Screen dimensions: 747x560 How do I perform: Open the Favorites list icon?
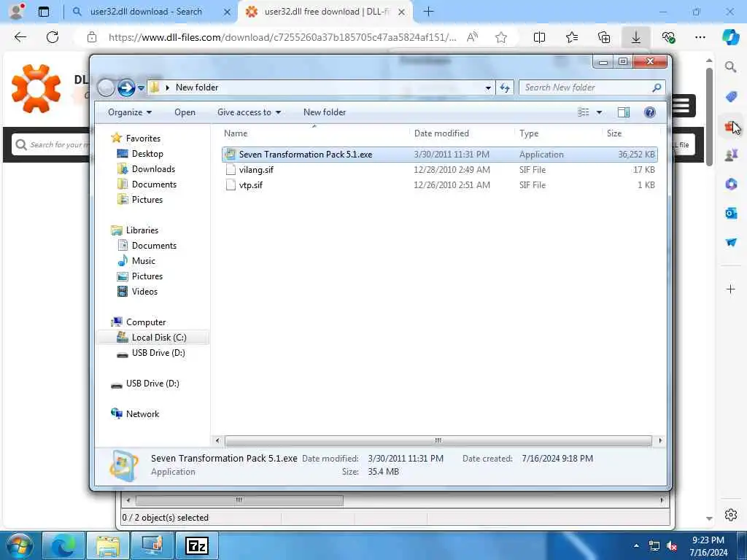(x=572, y=37)
